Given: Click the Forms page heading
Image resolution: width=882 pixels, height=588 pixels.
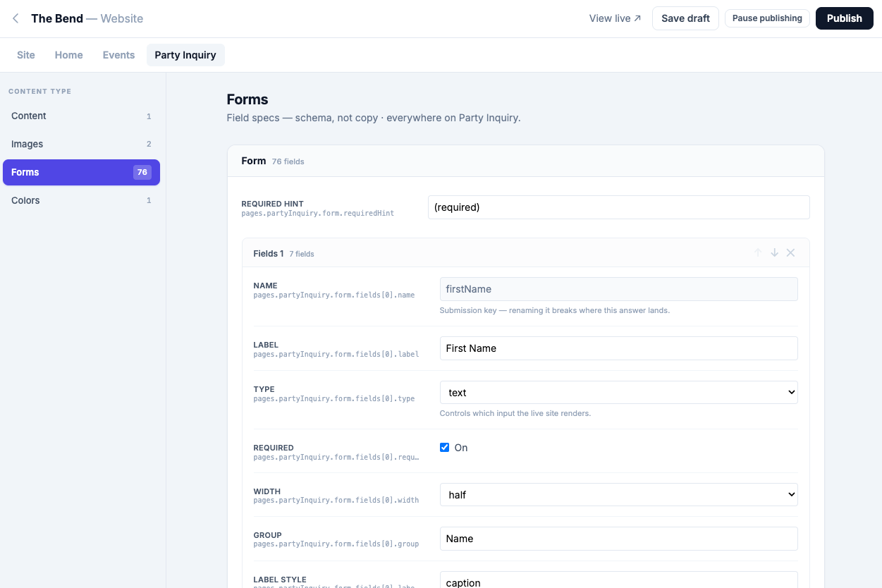Looking at the screenshot, I should click(247, 99).
